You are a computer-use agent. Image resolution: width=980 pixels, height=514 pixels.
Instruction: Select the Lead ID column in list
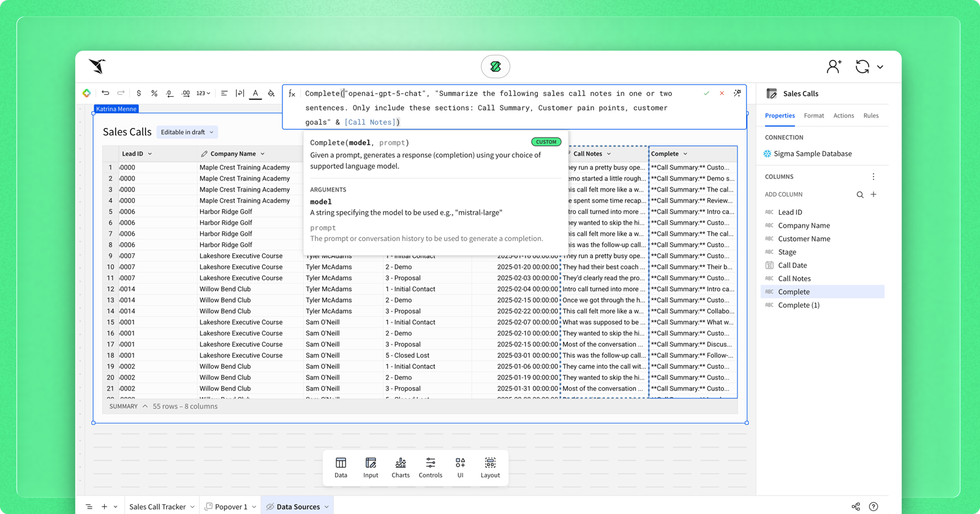(x=823, y=212)
